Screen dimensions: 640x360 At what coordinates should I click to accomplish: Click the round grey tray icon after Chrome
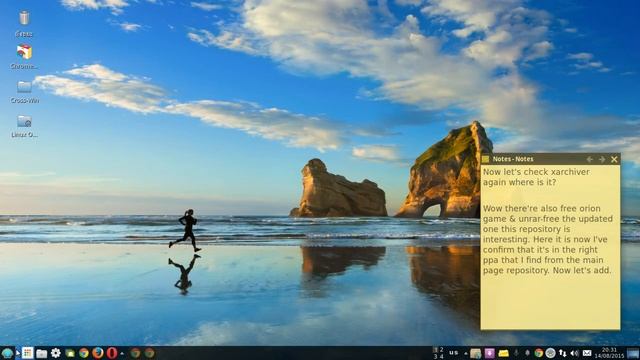pyautogui.click(x=550, y=353)
